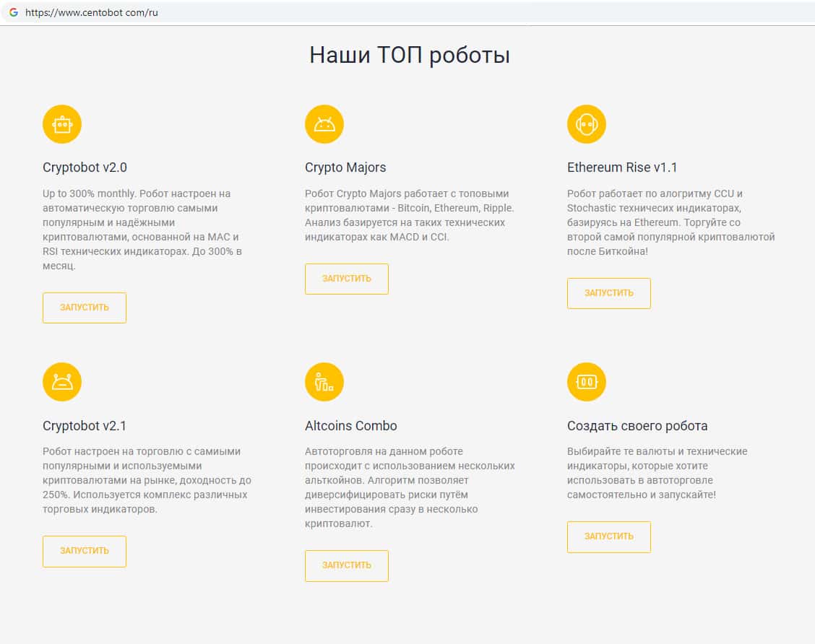Click ЗАПУСТИТЬ under Создать своего робота
The image size is (815, 644).
[608, 536]
